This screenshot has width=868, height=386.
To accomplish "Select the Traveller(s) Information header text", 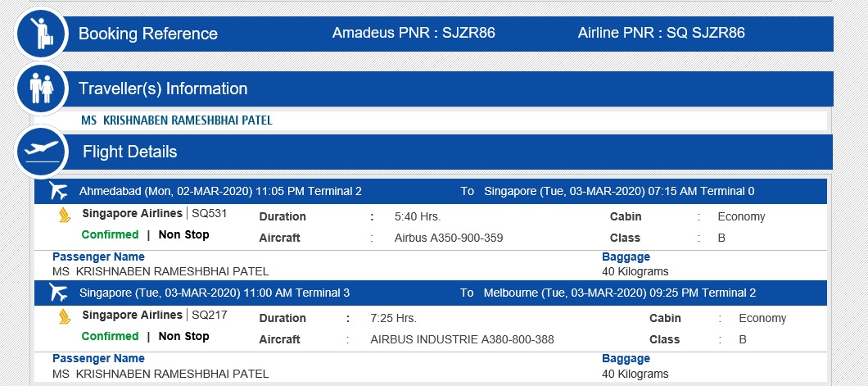I will (163, 89).
